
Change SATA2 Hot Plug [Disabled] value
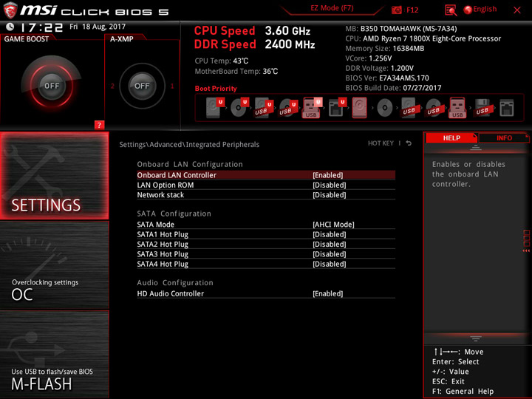click(x=329, y=244)
